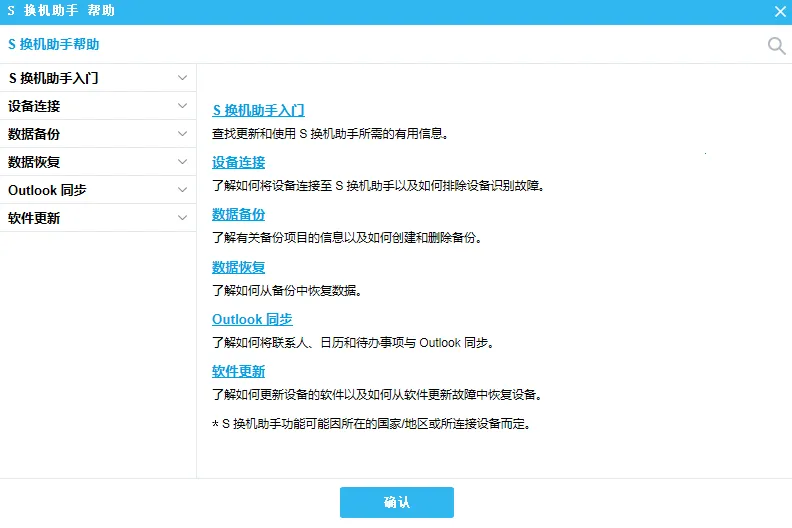Screen dimensions: 792x528
Task: Open the 设备连接 hyperlink in content
Action: pyautogui.click(x=238, y=162)
